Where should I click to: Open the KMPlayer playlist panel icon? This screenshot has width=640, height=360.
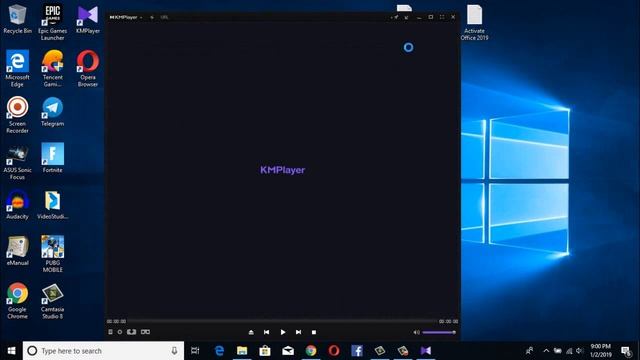(x=110, y=332)
